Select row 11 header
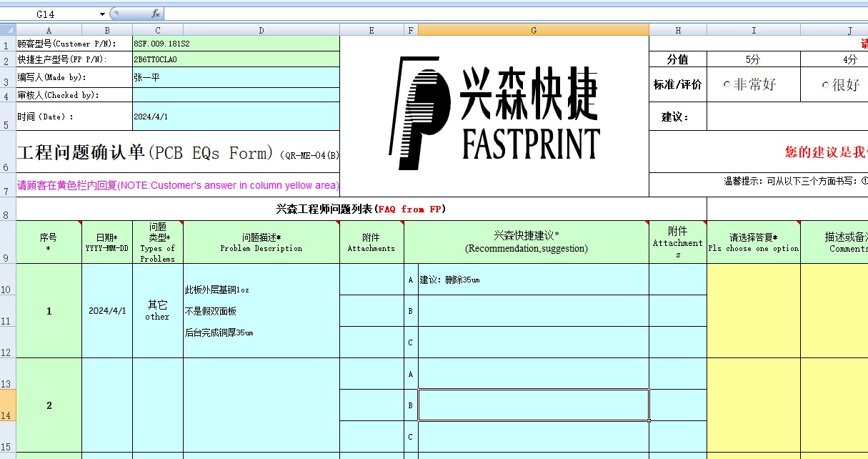This screenshot has width=868, height=459. 8,311
